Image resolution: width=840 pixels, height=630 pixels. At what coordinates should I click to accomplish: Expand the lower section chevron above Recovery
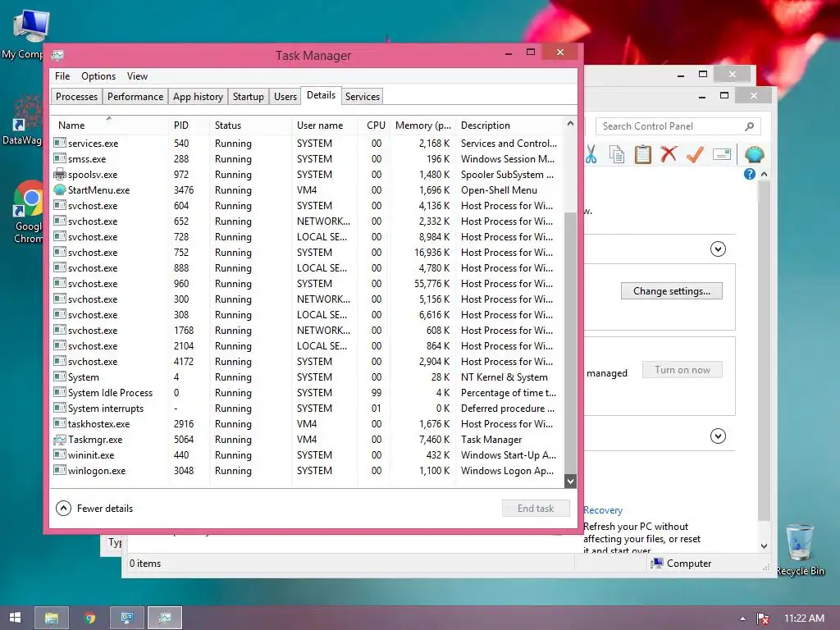[718, 436]
